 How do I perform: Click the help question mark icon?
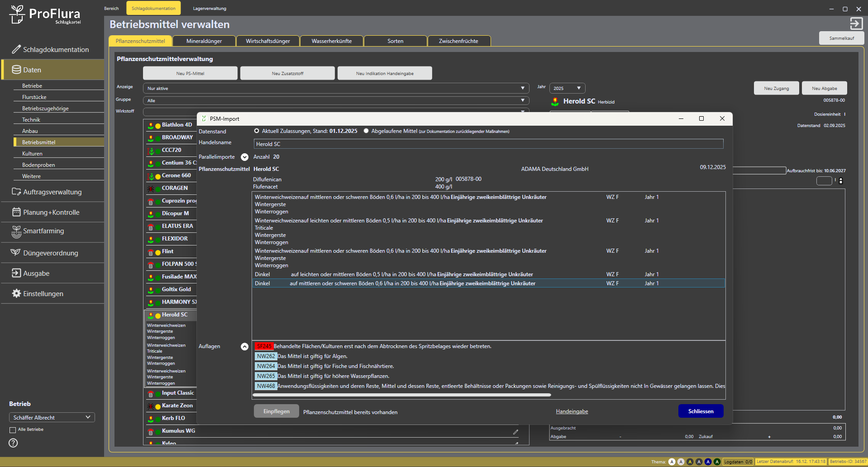click(x=14, y=443)
